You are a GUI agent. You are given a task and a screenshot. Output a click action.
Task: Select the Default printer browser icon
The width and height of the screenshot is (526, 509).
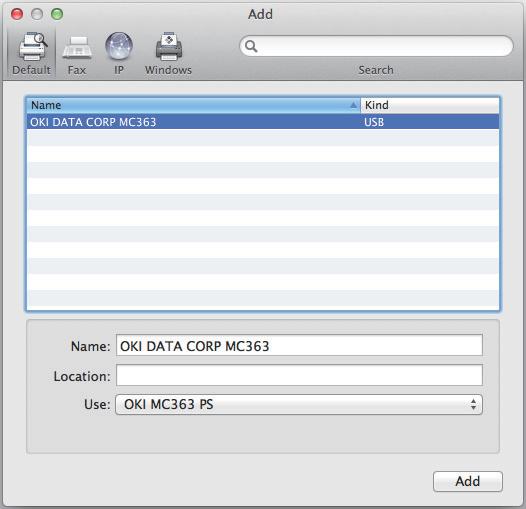pyautogui.click(x=33, y=47)
